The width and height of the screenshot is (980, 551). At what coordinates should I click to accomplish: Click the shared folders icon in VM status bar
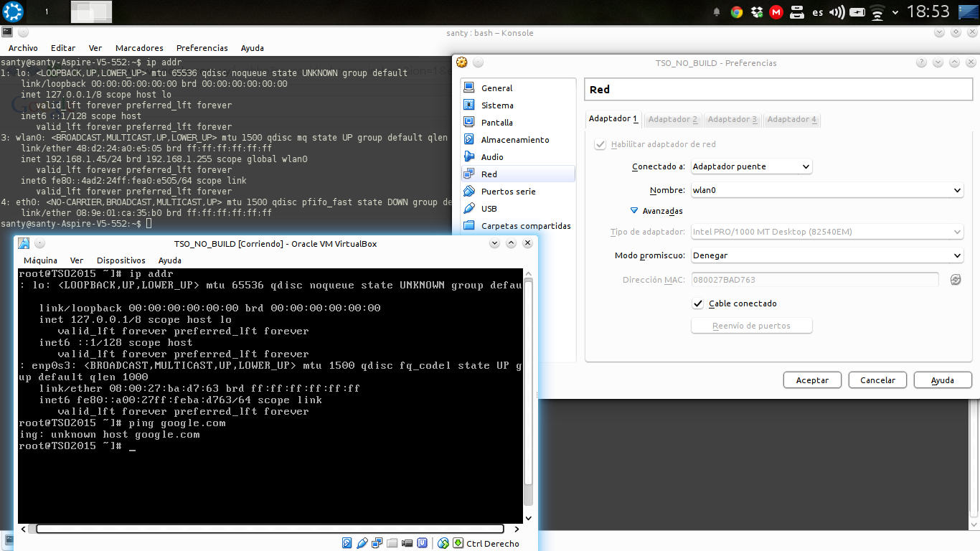[392, 543]
